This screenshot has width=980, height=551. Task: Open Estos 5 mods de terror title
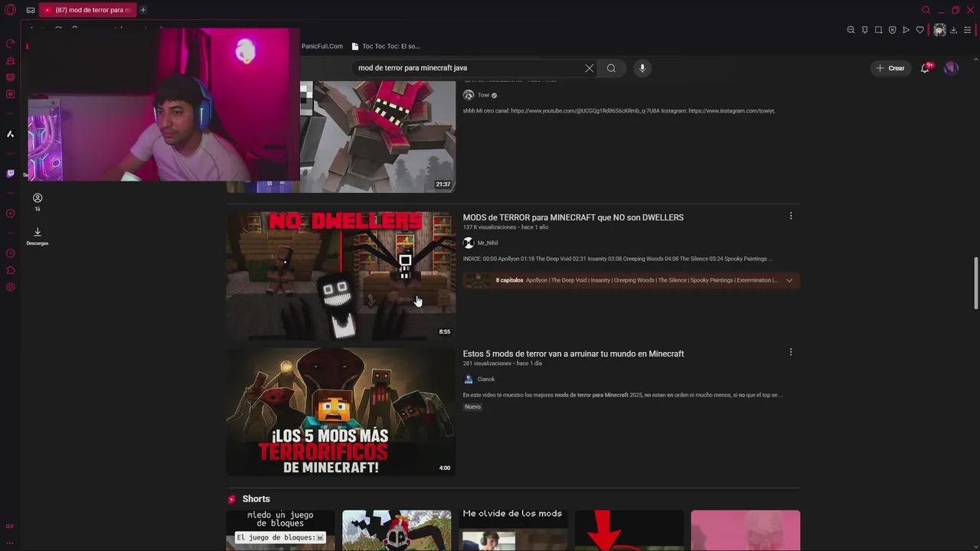[x=573, y=354]
